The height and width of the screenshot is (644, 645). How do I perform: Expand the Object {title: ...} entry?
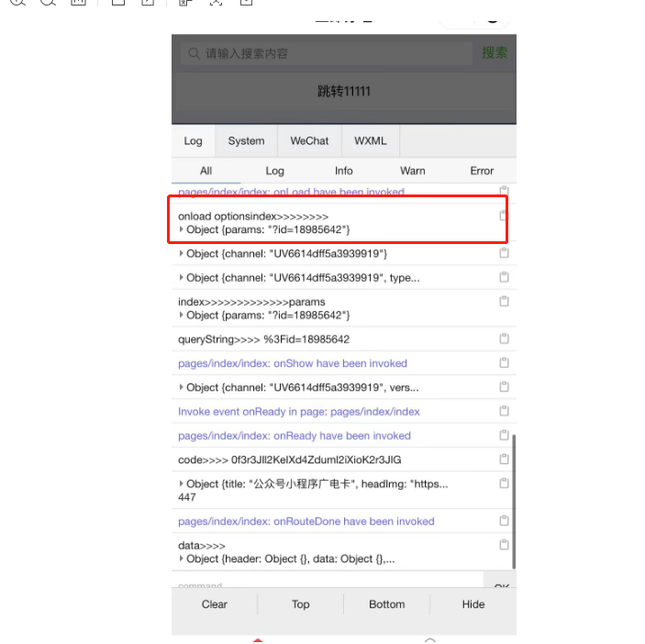[x=181, y=483]
